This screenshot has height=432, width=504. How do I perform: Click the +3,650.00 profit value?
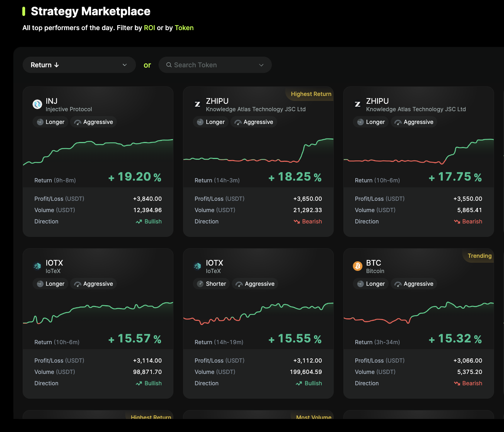(x=308, y=199)
